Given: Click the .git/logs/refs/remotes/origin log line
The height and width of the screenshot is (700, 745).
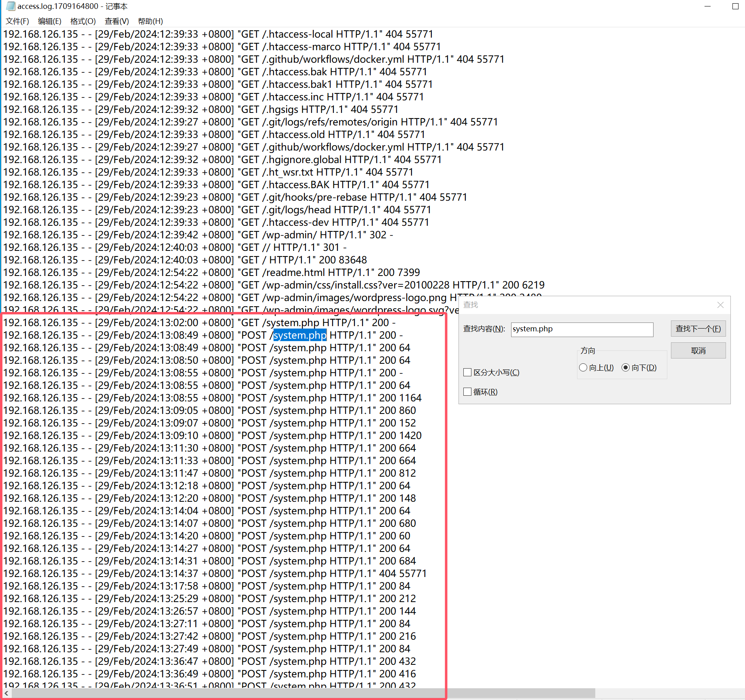Looking at the screenshot, I should click(250, 122).
